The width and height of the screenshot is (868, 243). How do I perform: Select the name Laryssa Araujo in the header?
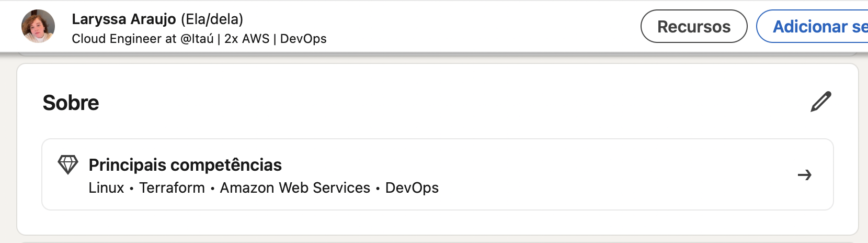124,19
